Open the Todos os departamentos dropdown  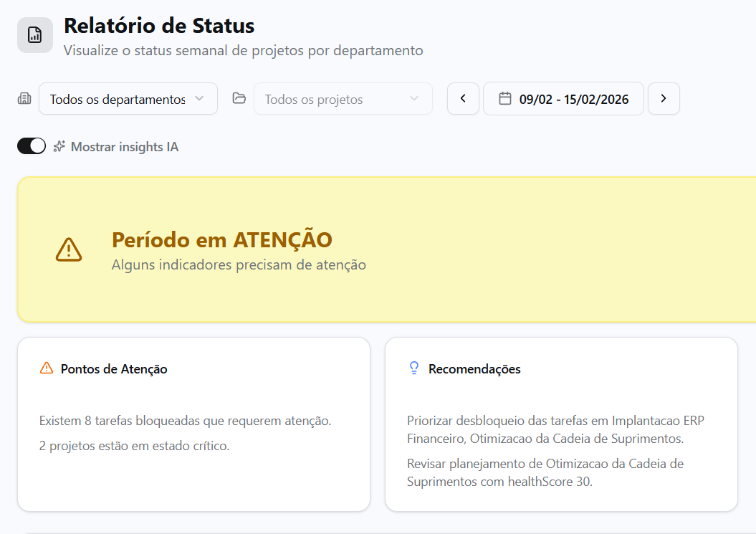pos(128,98)
